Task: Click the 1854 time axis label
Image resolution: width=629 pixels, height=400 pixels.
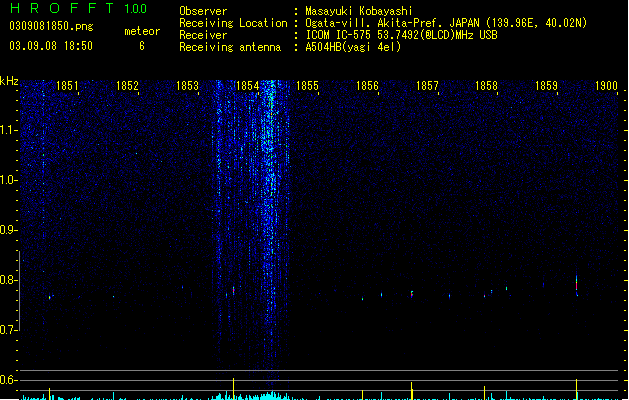Action: pyautogui.click(x=248, y=86)
